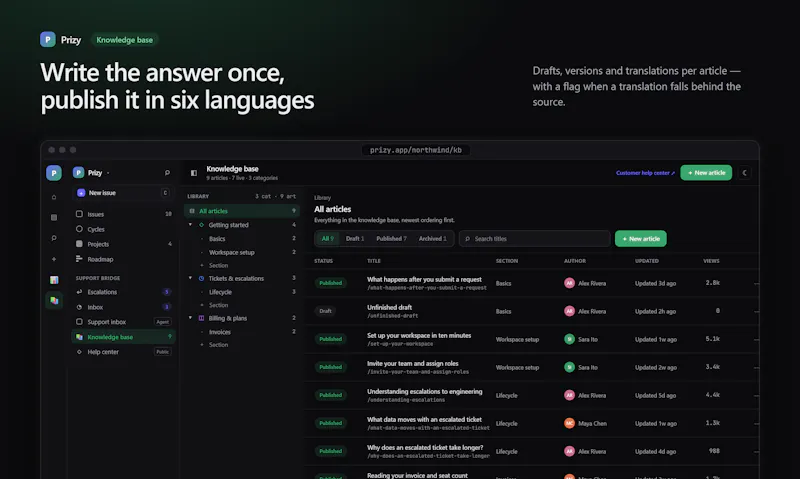Click the Cycles circle icon
Viewport: 800px width, 479px height.
79,229
